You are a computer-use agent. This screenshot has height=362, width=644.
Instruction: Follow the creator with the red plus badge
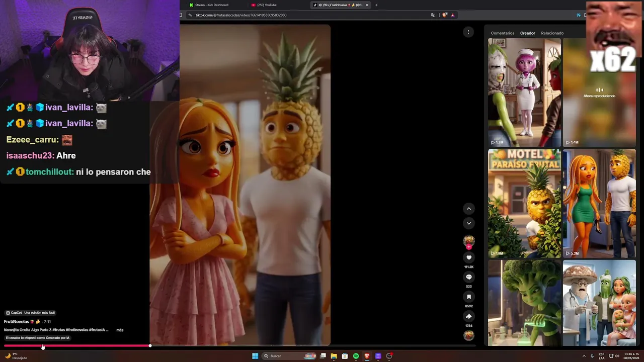(x=469, y=247)
